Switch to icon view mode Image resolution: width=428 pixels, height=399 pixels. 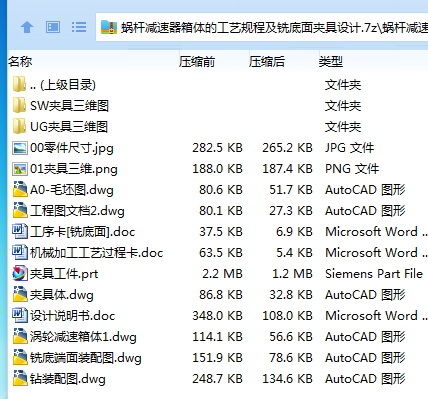(x=53, y=27)
